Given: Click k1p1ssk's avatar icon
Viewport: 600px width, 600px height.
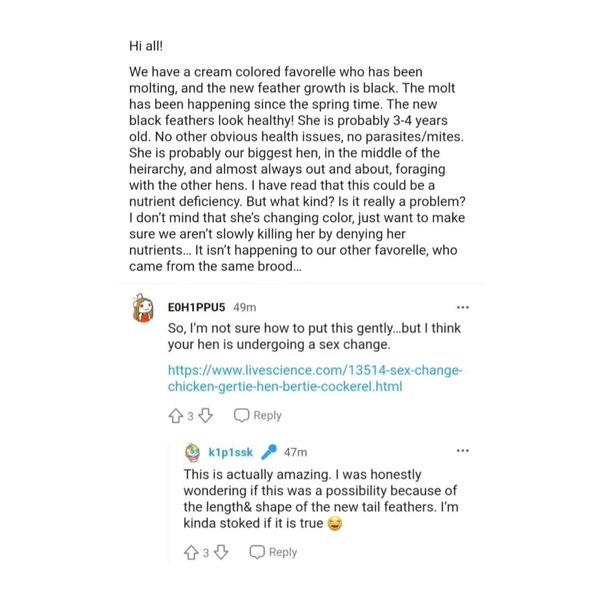Looking at the screenshot, I should pyautogui.click(x=192, y=452).
